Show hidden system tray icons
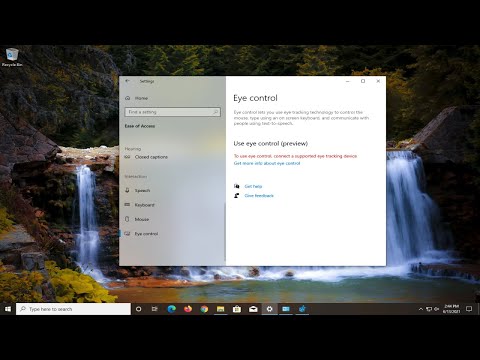Image resolution: width=480 pixels, height=360 pixels. click(x=421, y=309)
